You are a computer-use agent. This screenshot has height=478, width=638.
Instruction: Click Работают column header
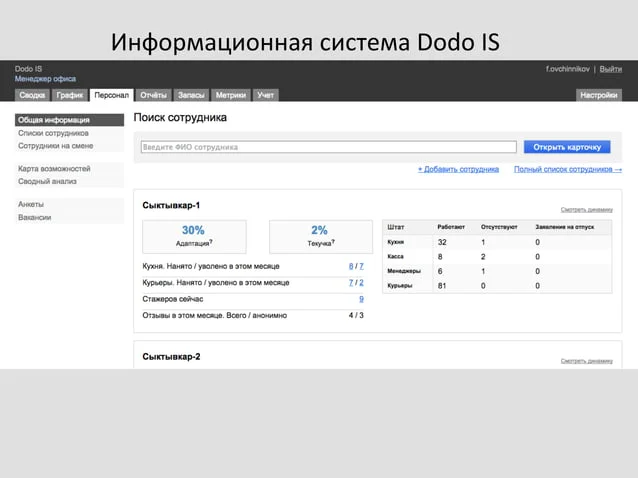click(451, 227)
